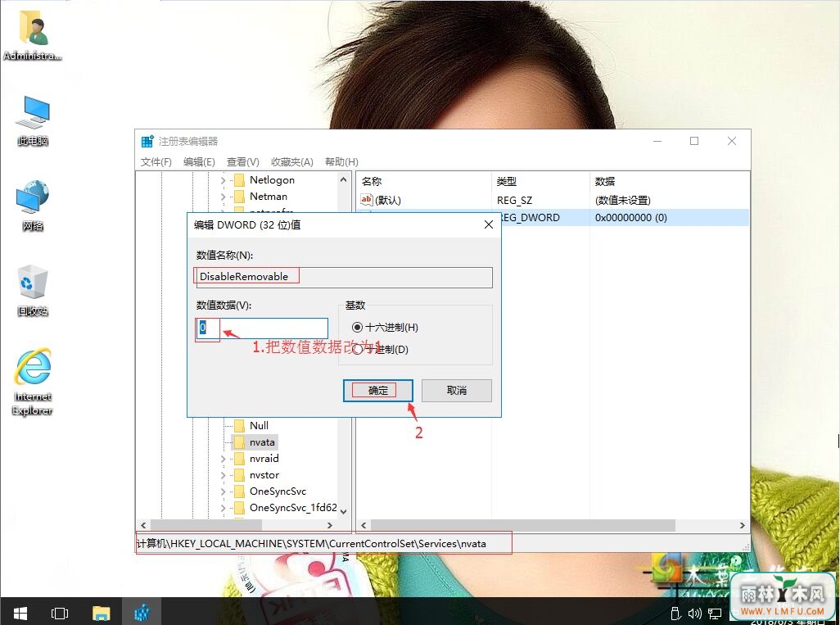Expand the nvstor tree node
The height and width of the screenshot is (625, 840).
(x=224, y=475)
